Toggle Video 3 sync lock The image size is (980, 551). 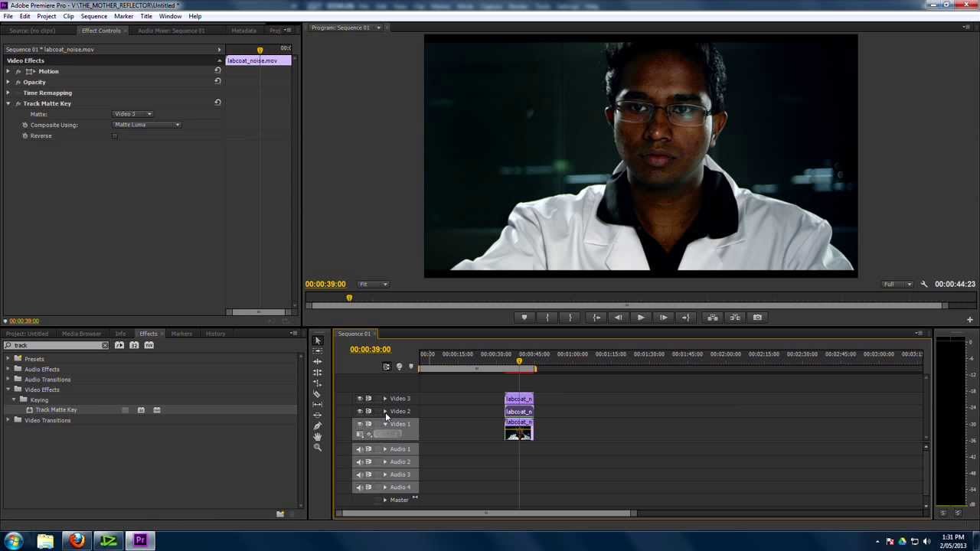click(369, 399)
